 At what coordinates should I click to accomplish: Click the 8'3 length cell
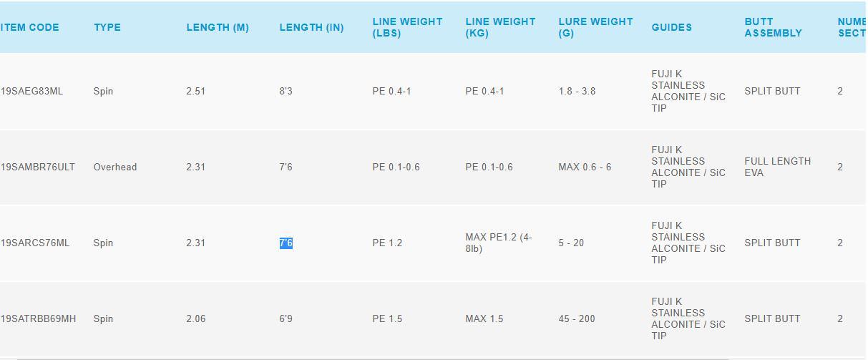click(286, 91)
